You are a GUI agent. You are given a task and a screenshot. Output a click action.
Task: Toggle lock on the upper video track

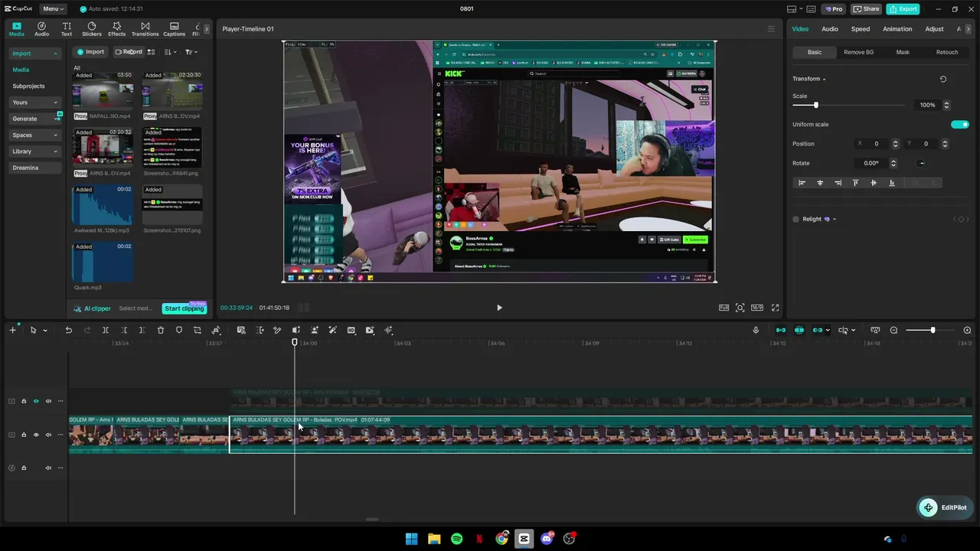24,401
